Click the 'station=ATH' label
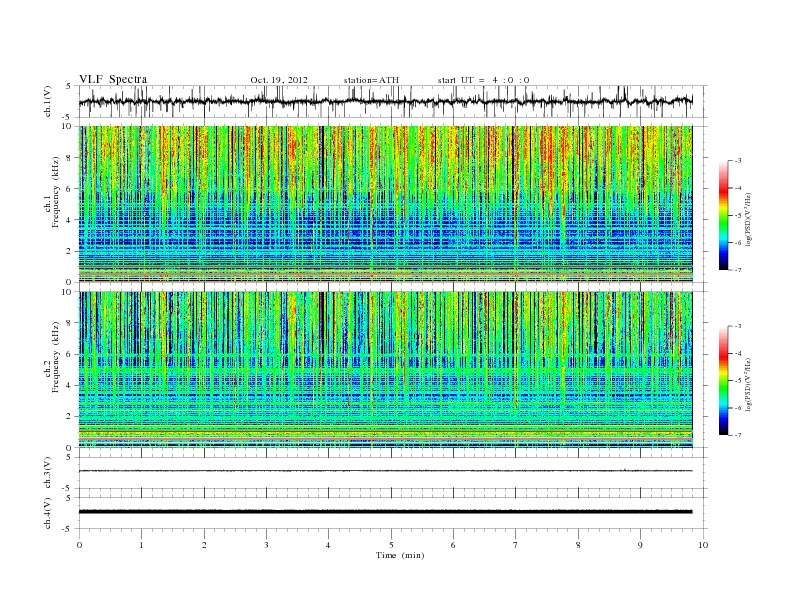The height and width of the screenshot is (612, 792). (371, 80)
